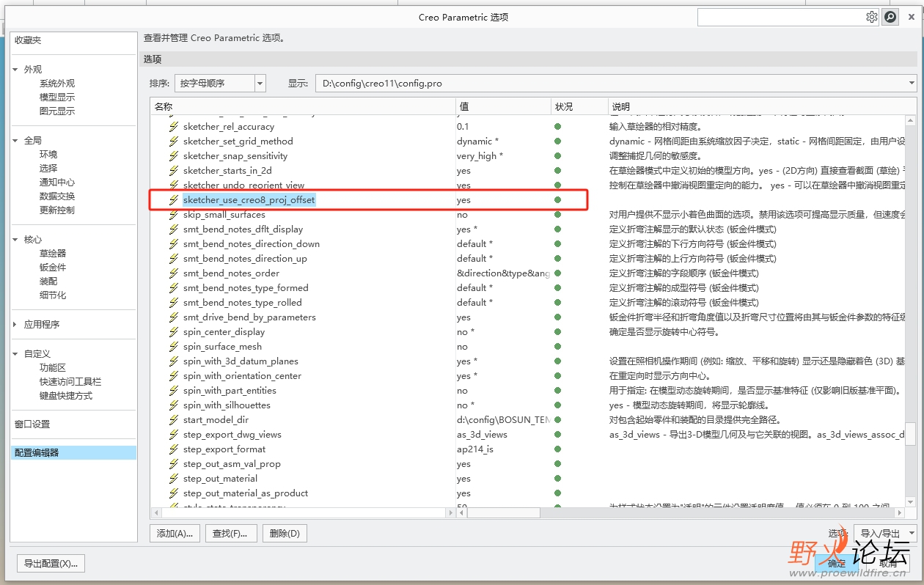Click lightning icon beside smt_bend_notes_order
Screen dimensions: 924x585
pos(174,273)
